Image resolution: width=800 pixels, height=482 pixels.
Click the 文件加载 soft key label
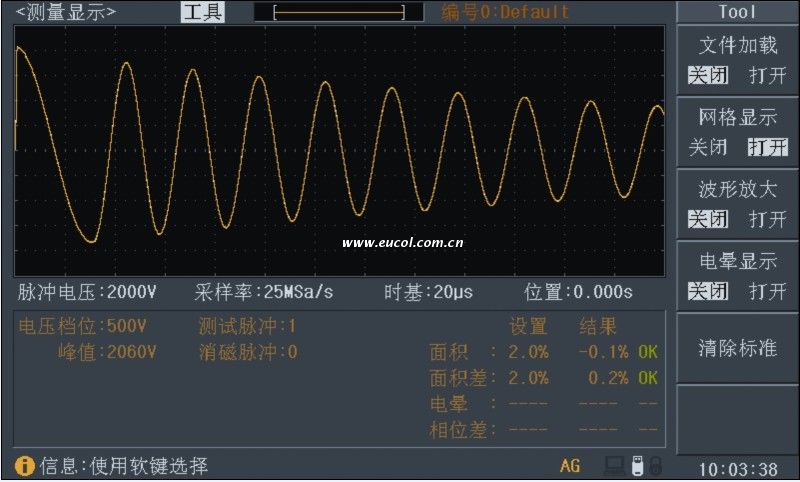point(738,45)
